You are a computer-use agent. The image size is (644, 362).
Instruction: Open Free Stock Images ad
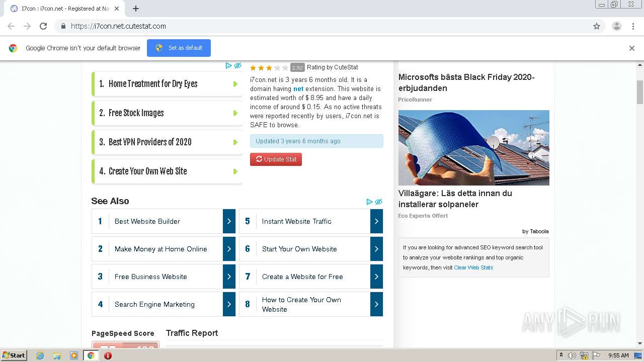coord(167,113)
